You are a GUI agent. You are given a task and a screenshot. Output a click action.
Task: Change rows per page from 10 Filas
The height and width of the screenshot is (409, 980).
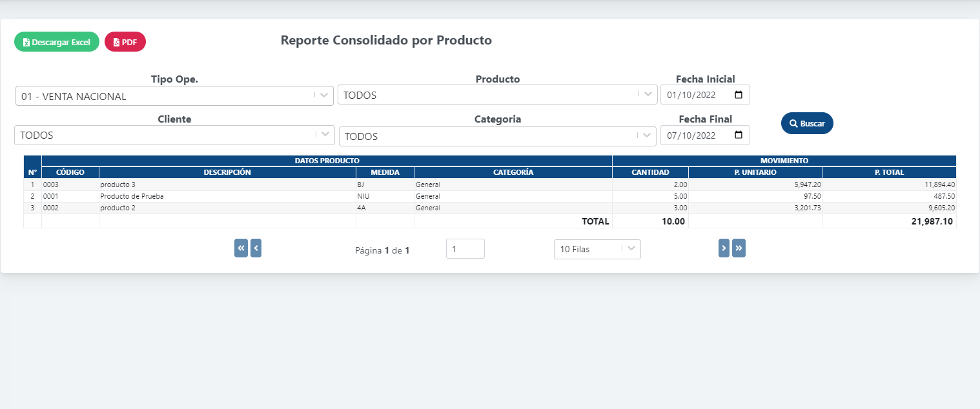click(597, 249)
